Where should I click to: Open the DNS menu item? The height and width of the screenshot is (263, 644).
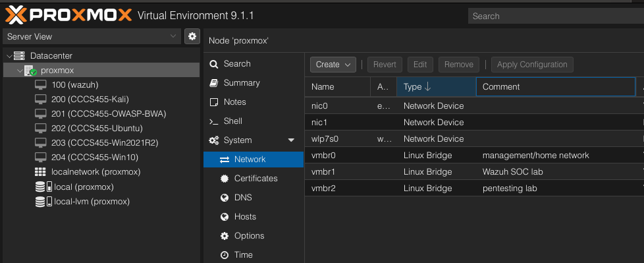tap(254, 198)
